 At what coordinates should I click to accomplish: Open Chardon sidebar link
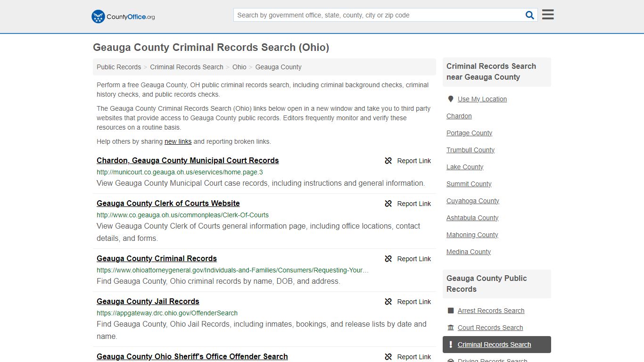[459, 116]
